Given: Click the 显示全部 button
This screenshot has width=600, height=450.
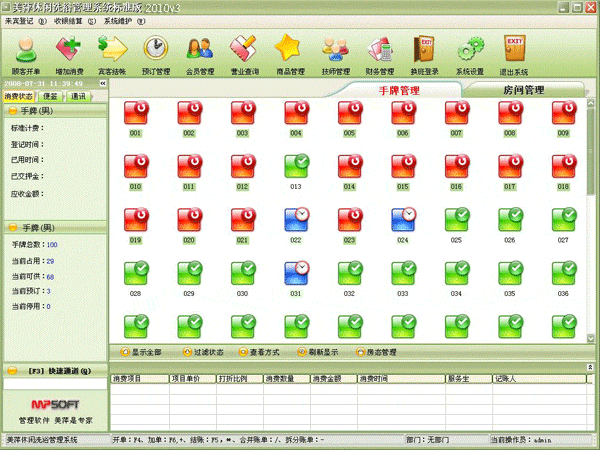Looking at the screenshot, I should (x=140, y=352).
